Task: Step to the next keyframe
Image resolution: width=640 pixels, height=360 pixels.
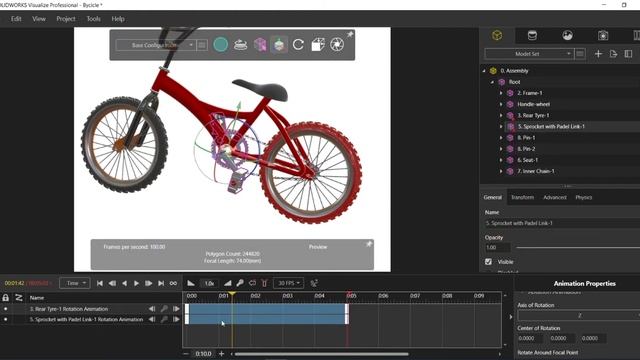Action: (x=149, y=283)
